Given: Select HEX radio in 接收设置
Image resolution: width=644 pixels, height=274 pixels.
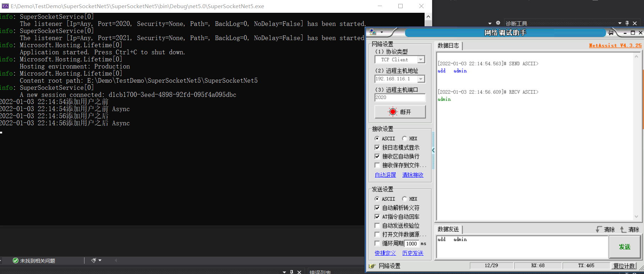Looking at the screenshot, I should click(404, 138).
